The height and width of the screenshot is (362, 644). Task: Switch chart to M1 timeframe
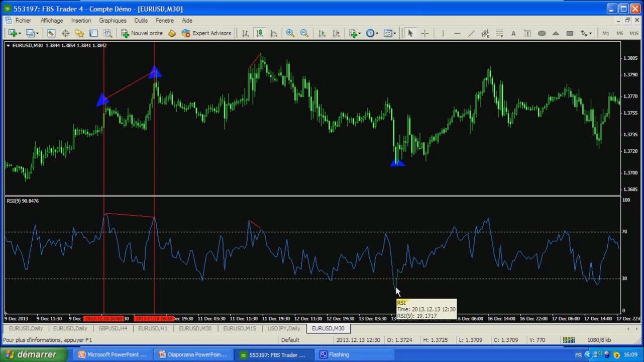point(606,33)
